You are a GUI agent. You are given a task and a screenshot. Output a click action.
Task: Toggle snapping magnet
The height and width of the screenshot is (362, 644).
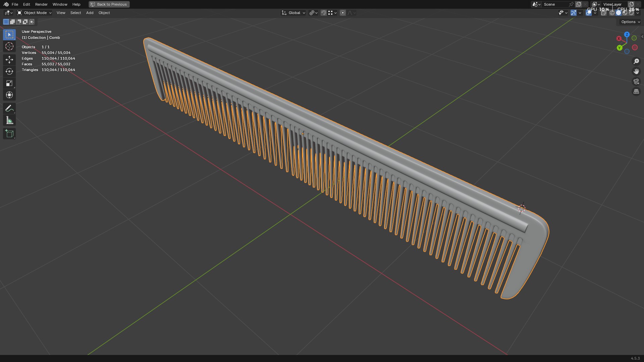pos(323,13)
